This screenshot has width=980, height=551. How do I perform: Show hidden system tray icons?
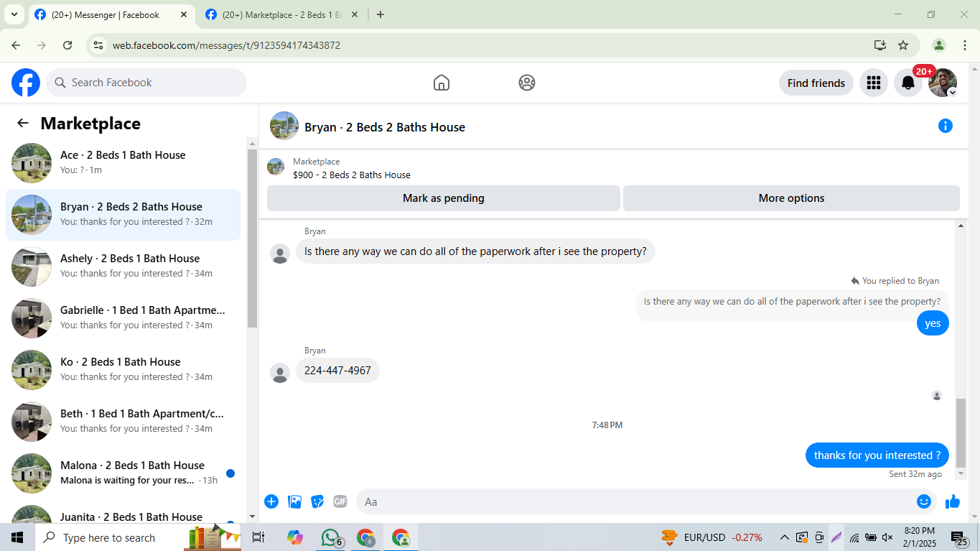(784, 537)
